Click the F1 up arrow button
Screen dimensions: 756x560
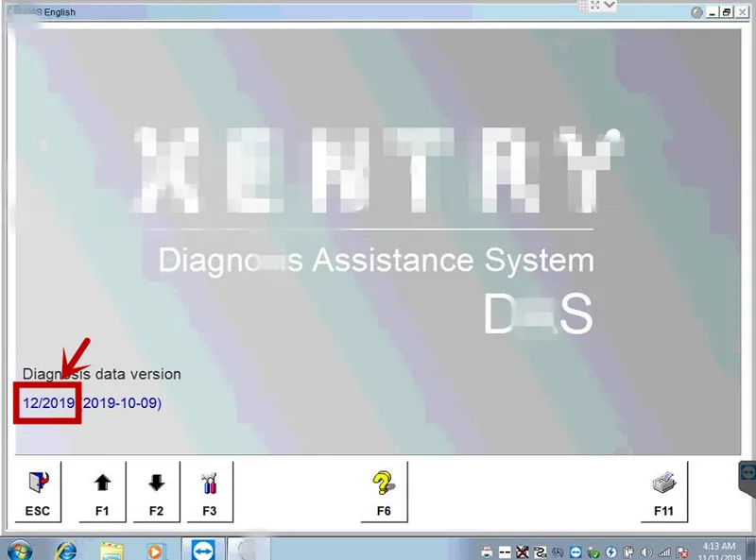click(x=102, y=492)
